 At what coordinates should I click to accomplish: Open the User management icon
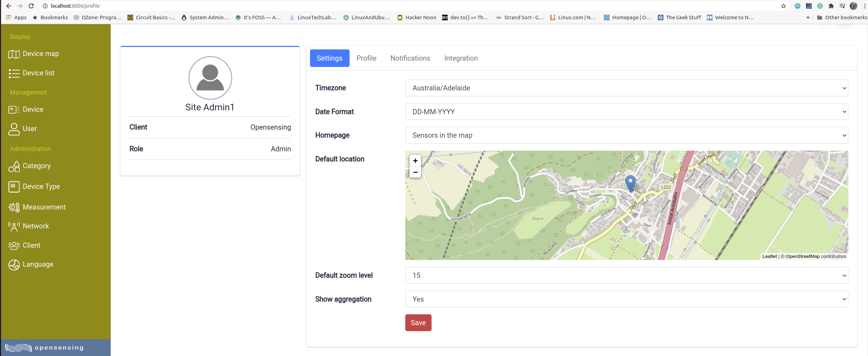14,129
